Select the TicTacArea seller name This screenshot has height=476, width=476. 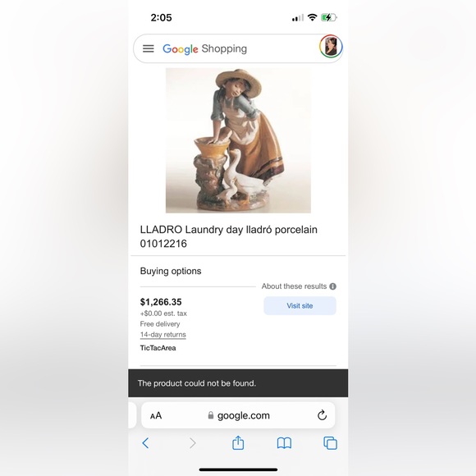coord(158,348)
